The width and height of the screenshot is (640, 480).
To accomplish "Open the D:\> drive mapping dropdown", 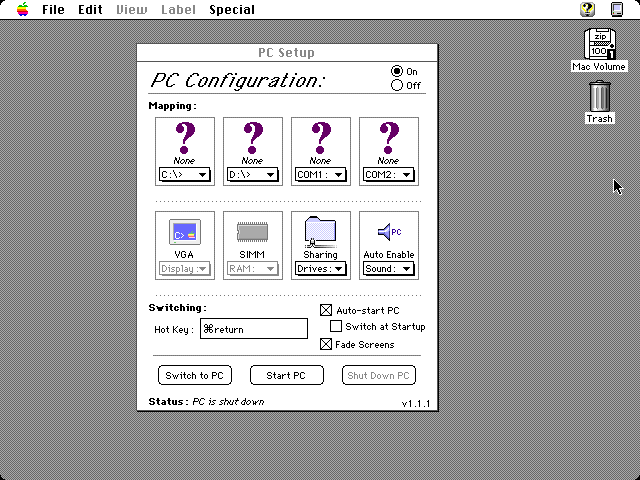I will pyautogui.click(x=253, y=175).
